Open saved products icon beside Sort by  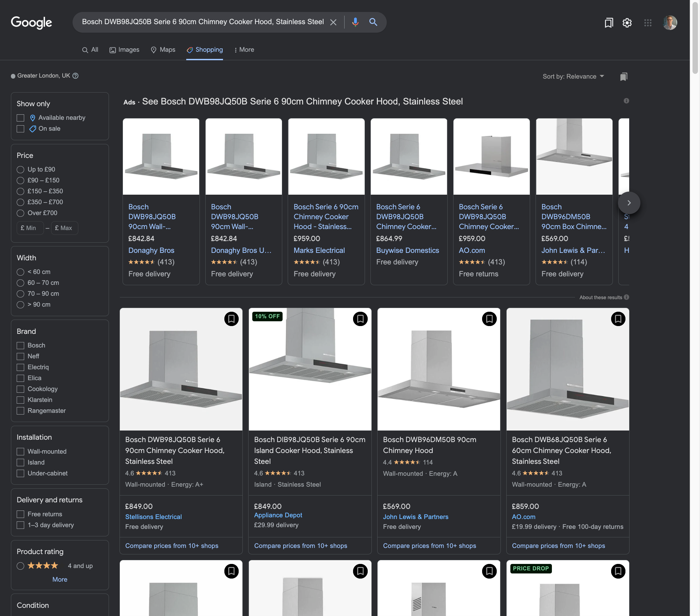623,77
